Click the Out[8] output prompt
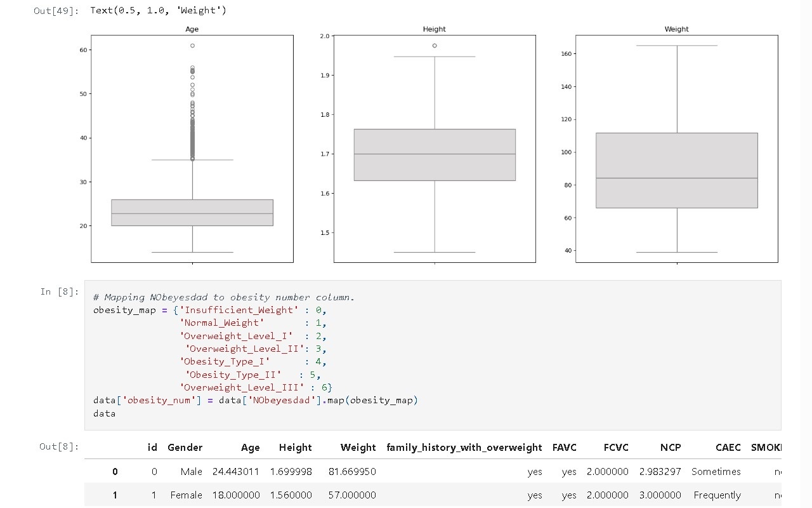Image resolution: width=812 pixels, height=508 pixels. point(59,446)
